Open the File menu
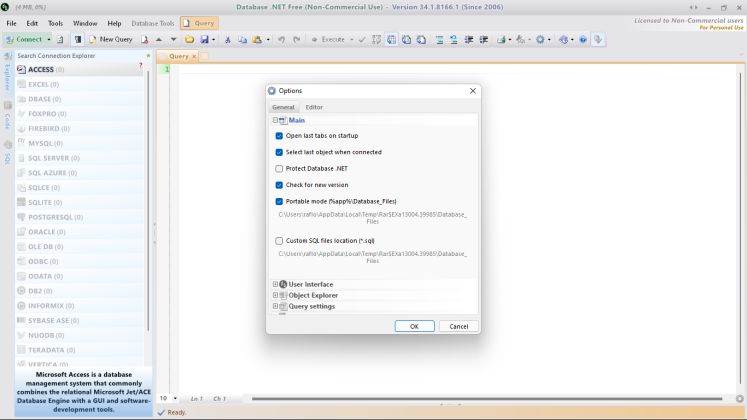Screen dimensions: 747x420 11,23
